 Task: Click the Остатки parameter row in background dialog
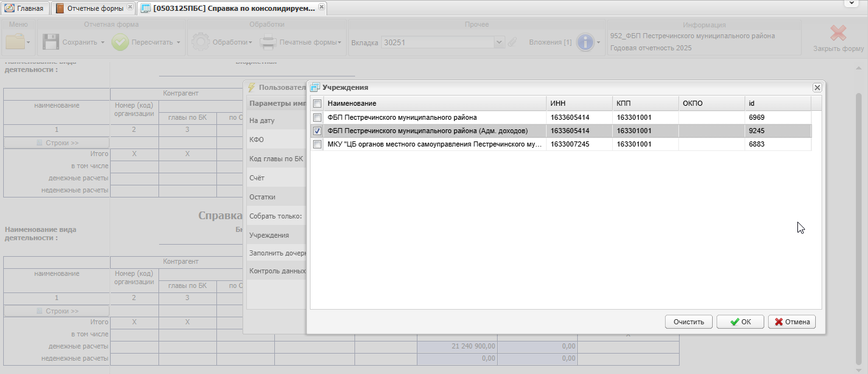277,197
